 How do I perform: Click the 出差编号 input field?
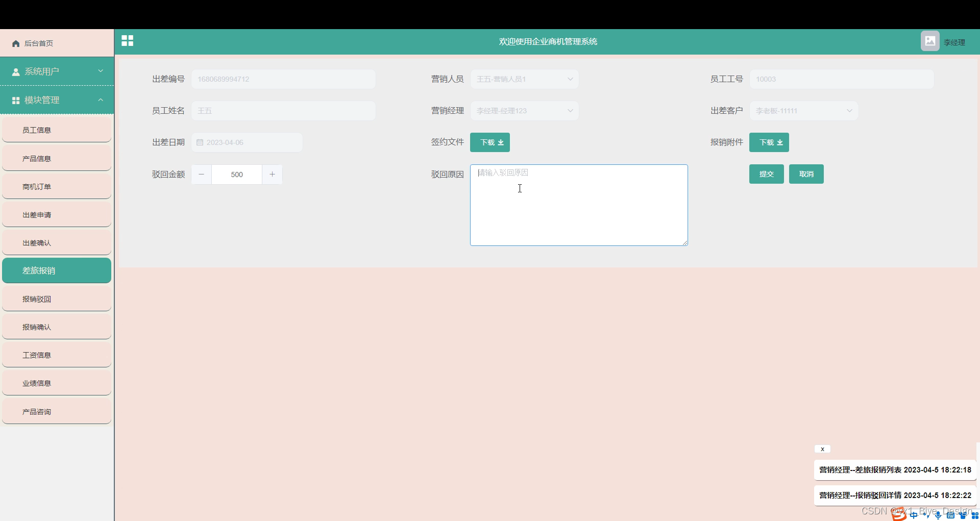283,79
